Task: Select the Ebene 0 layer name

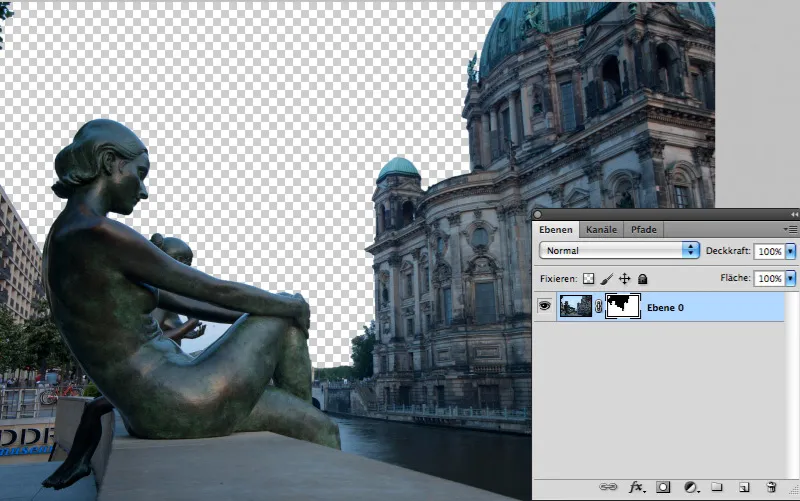Action: (x=665, y=308)
